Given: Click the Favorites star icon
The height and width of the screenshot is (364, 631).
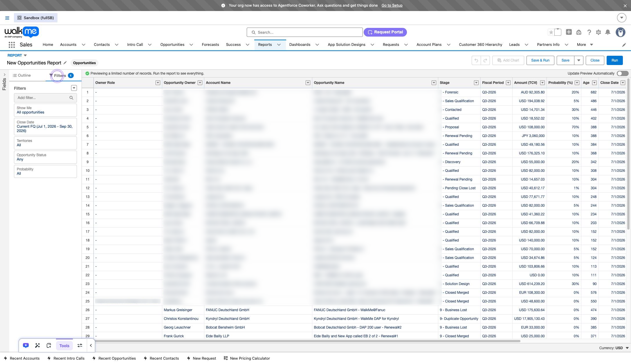Looking at the screenshot, I should (x=551, y=32).
